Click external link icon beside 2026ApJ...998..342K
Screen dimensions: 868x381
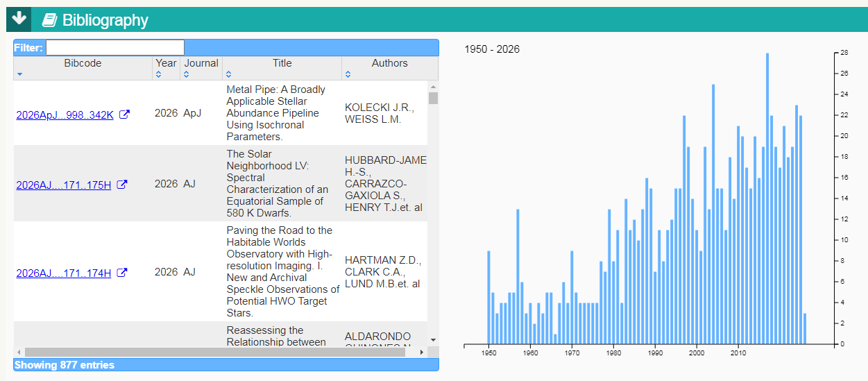[125, 115]
